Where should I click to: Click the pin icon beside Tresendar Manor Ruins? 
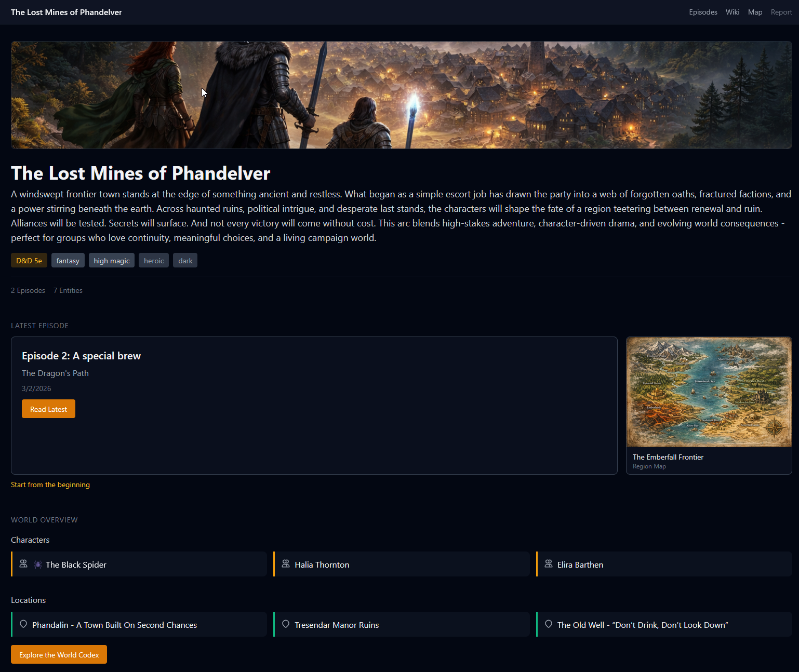click(x=286, y=624)
